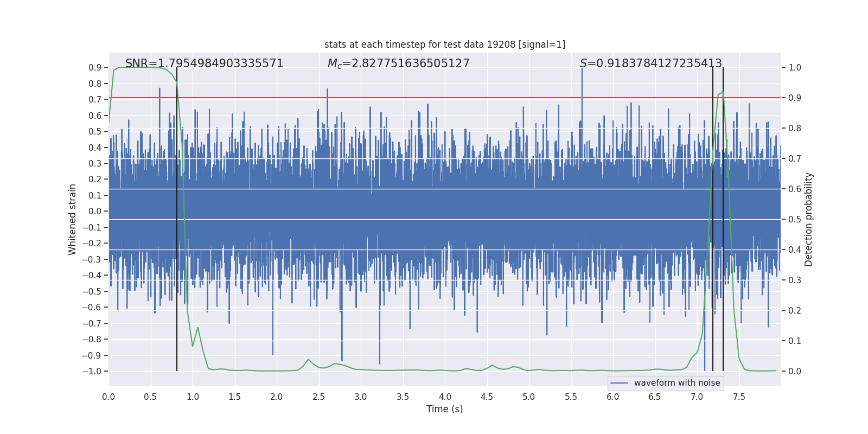Screen dimensions: 868x434
Task: Select the 0.4 tick on the whitened strain axis
Action: click(95, 148)
